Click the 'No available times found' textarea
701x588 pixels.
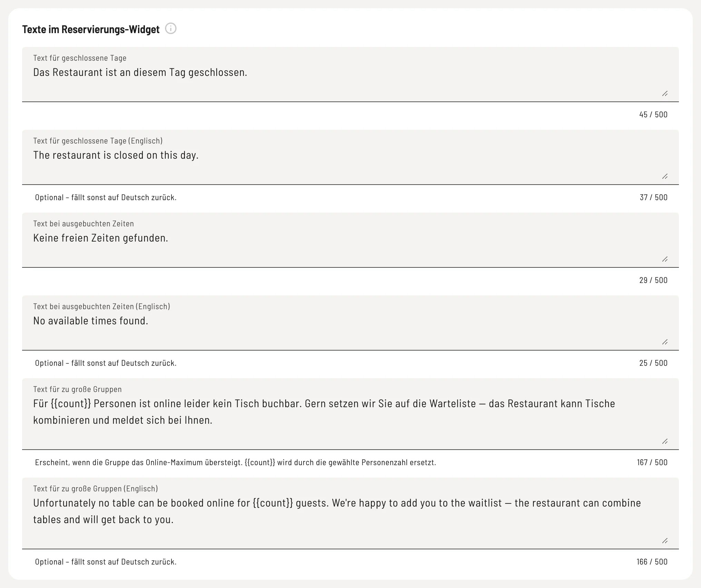(x=350, y=323)
